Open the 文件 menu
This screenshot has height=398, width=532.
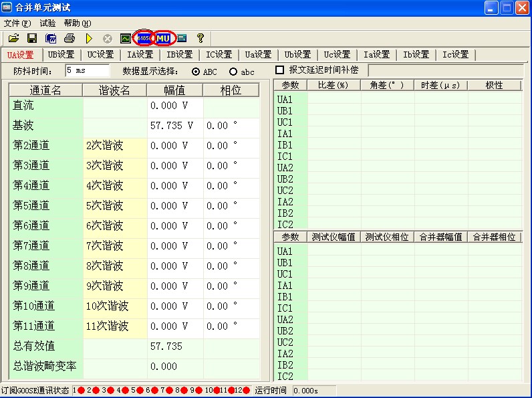[x=17, y=23]
